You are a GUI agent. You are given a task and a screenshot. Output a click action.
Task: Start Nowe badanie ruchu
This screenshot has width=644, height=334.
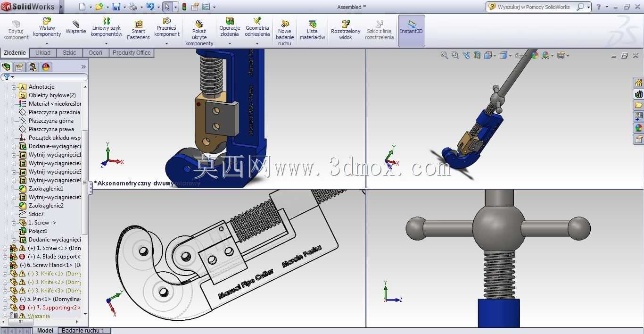(x=285, y=33)
